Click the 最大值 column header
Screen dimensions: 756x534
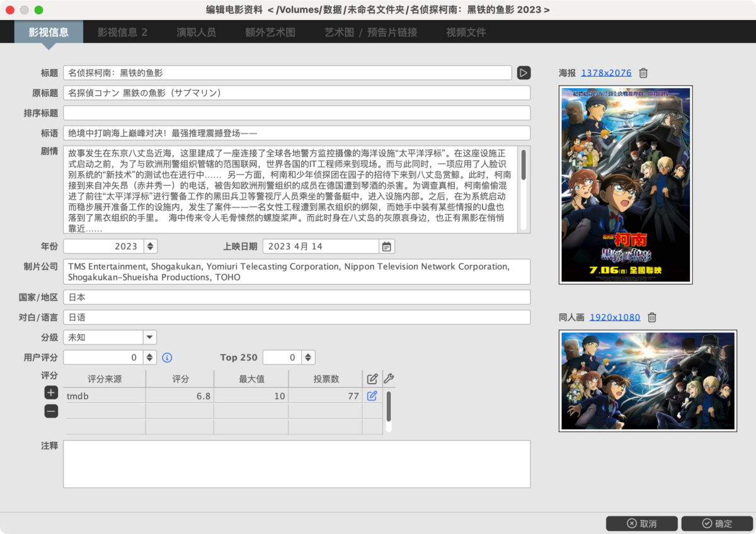[251, 379]
